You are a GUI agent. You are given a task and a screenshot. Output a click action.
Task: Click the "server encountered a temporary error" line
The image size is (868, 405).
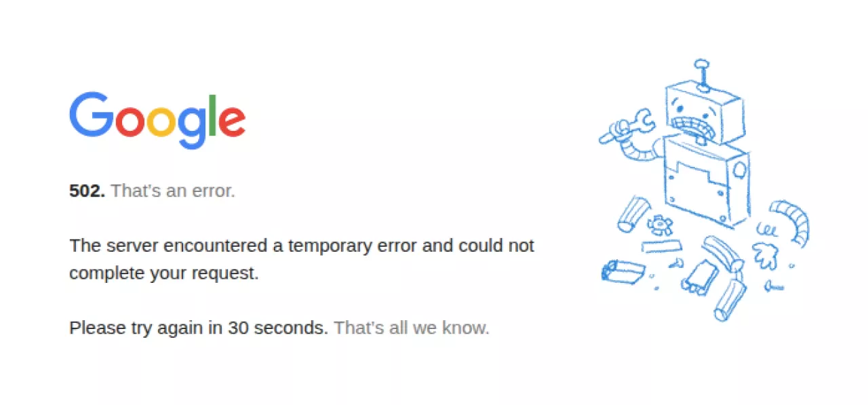pyautogui.click(x=302, y=245)
